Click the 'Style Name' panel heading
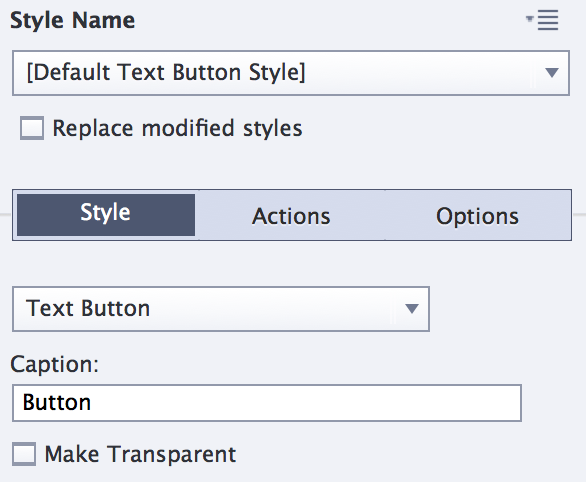Screen dimensions: 586x482 pyautogui.click(x=73, y=20)
